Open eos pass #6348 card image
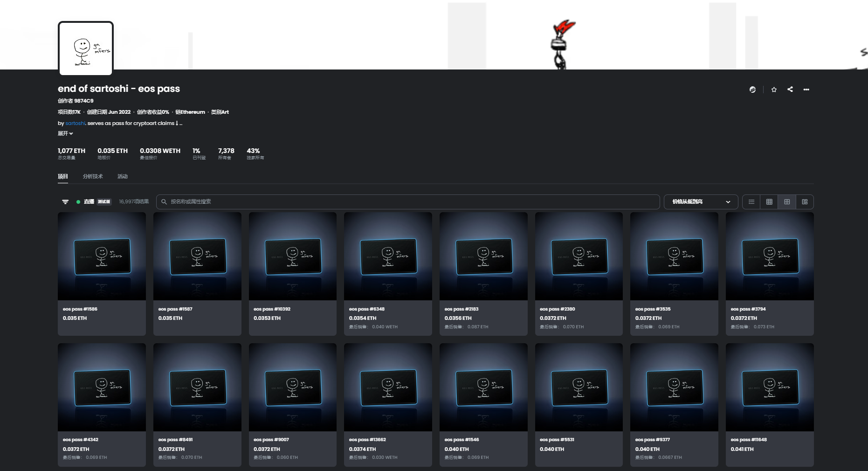This screenshot has width=868, height=471. [388, 256]
